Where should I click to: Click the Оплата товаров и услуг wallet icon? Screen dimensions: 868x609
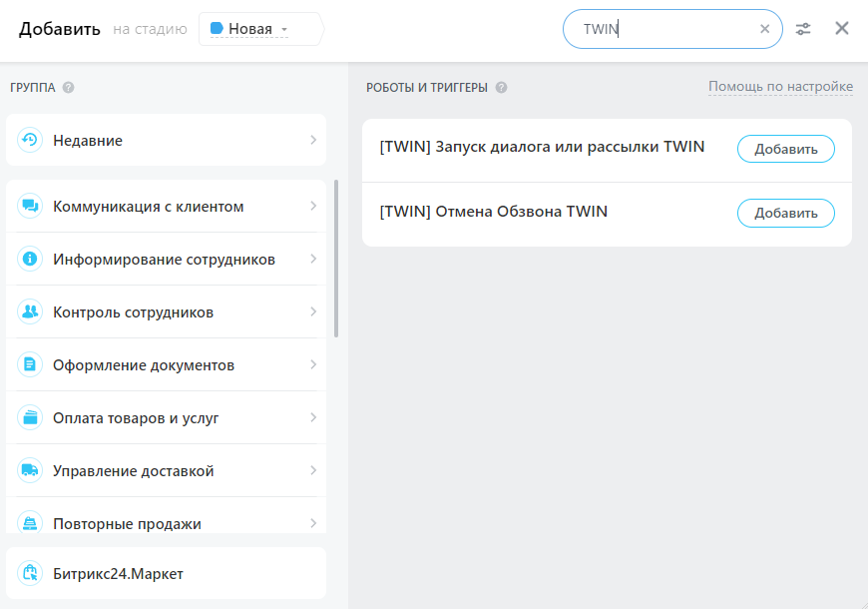[x=30, y=417]
